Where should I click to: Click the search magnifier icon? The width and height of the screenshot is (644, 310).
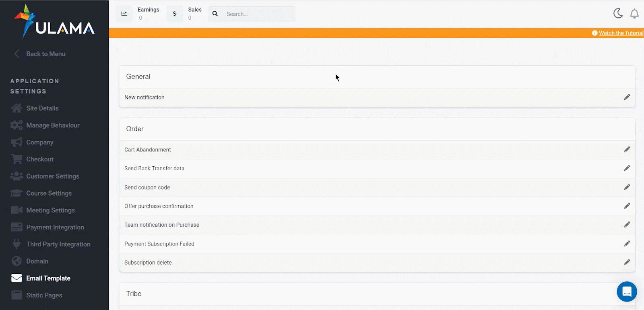[x=215, y=14]
